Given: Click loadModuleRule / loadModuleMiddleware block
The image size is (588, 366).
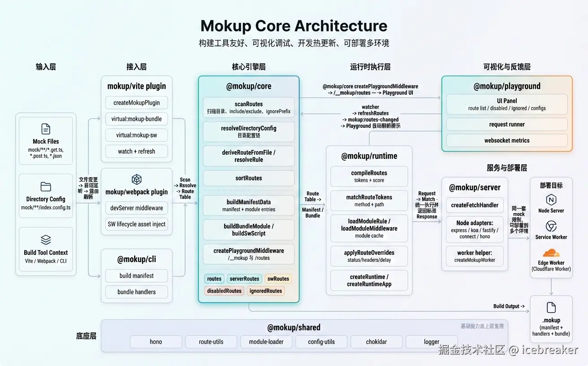Looking at the screenshot, I should pyautogui.click(x=369, y=228).
